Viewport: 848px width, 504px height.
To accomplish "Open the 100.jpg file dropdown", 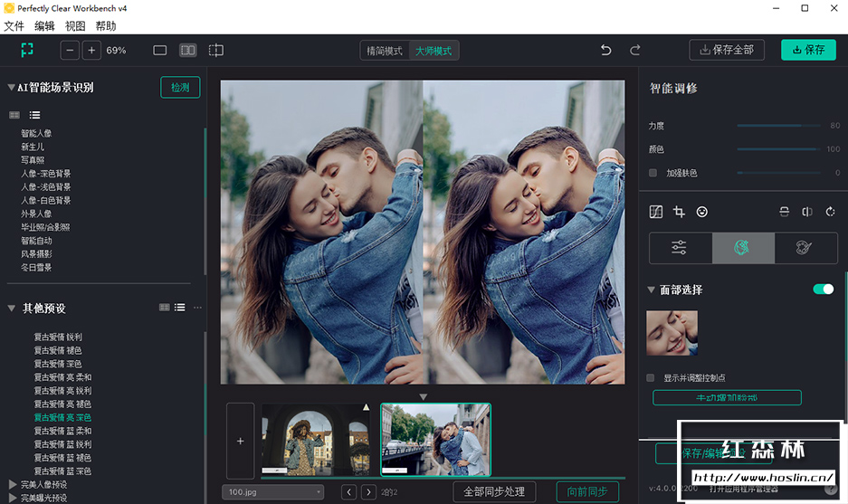I will click(272, 492).
